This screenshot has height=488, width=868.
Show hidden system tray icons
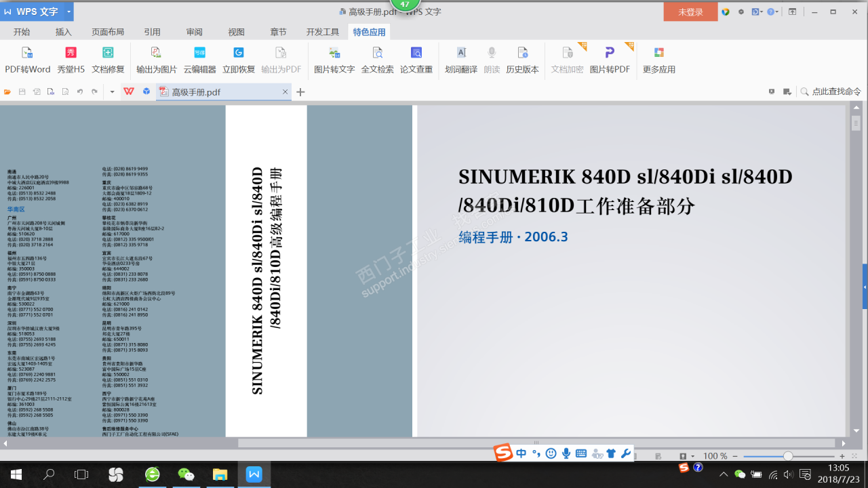[x=723, y=474]
